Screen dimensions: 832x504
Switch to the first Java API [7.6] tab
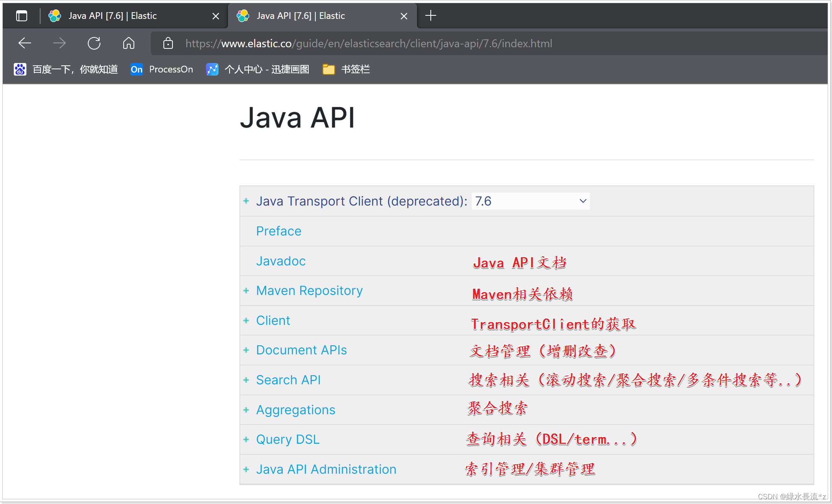point(134,16)
